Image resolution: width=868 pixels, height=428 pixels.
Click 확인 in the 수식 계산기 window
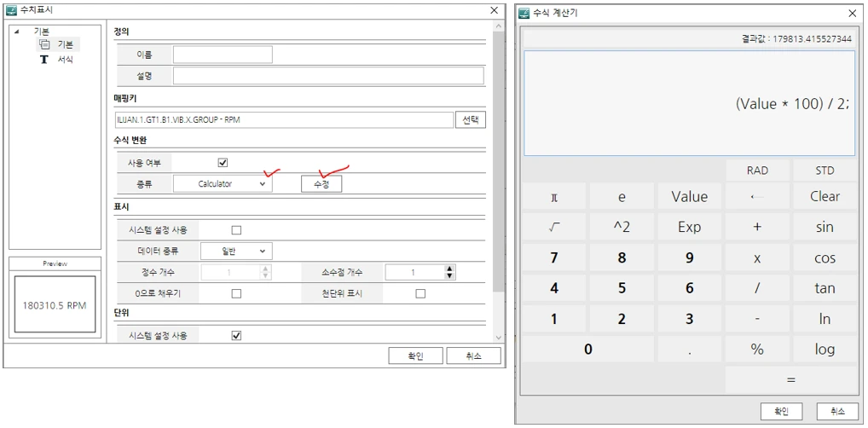pos(780,412)
